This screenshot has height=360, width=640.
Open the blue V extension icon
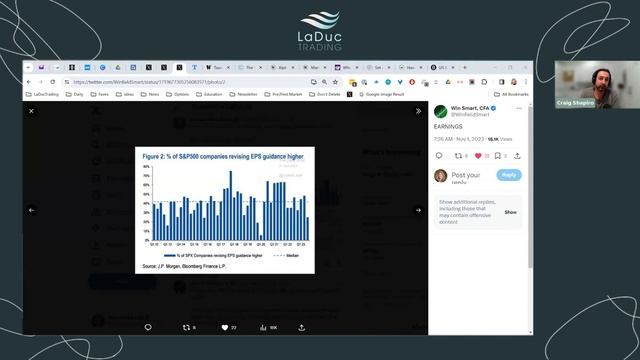400,82
